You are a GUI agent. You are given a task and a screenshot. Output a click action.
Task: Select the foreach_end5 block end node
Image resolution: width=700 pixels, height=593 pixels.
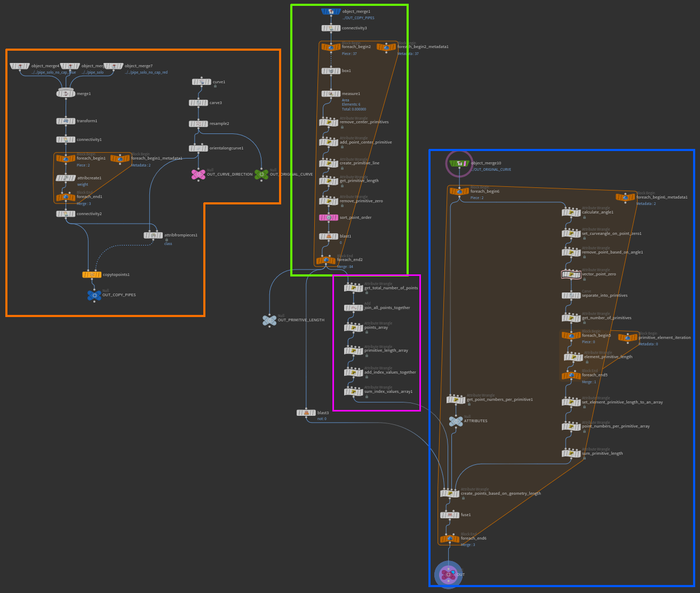point(571,375)
